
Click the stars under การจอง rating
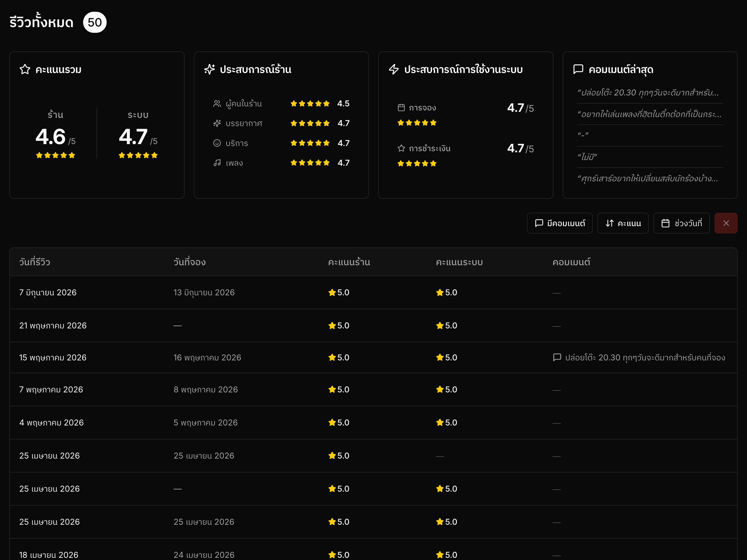click(x=417, y=123)
